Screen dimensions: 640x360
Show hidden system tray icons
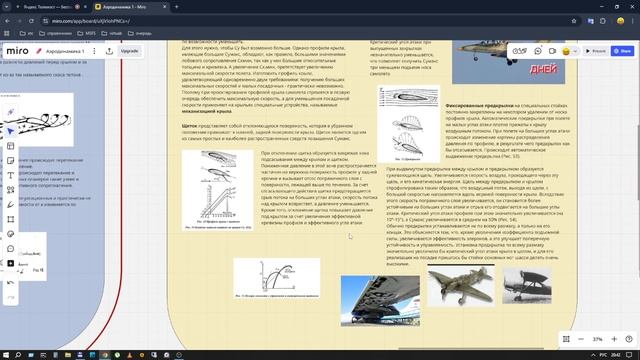pos(593,355)
